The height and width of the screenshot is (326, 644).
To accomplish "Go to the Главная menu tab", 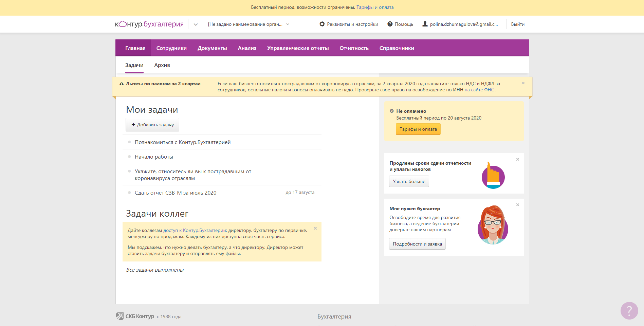I will click(135, 48).
